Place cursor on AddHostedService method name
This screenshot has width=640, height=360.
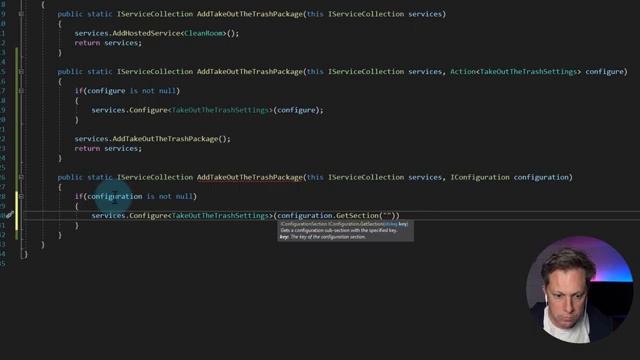146,33
